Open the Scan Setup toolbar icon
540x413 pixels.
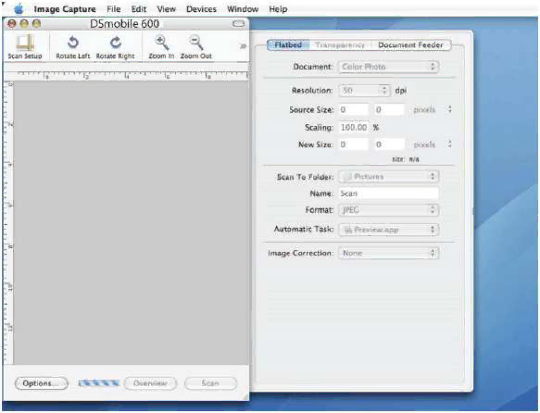[x=25, y=43]
